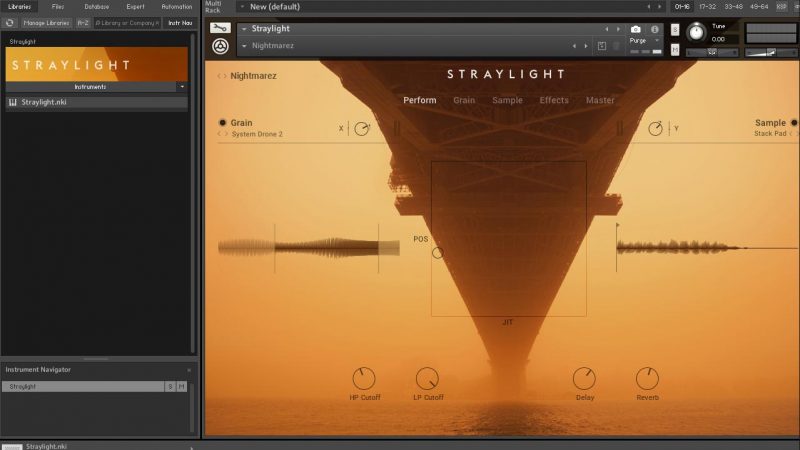Switch to the Files tab

(58, 7)
